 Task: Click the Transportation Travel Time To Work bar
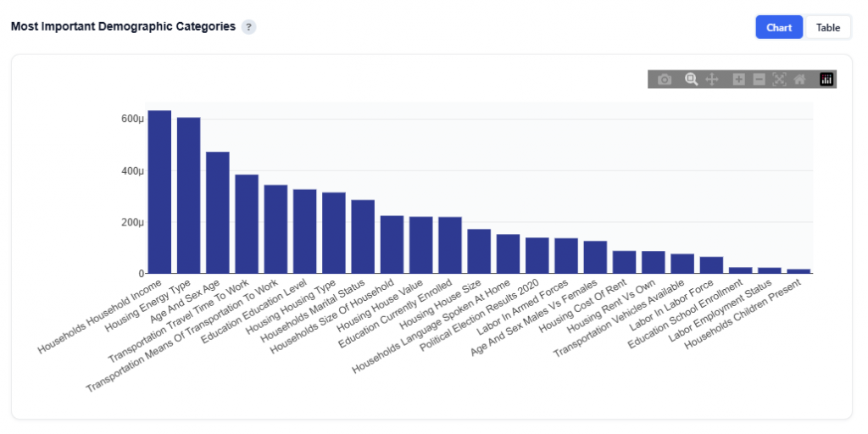[x=247, y=225]
